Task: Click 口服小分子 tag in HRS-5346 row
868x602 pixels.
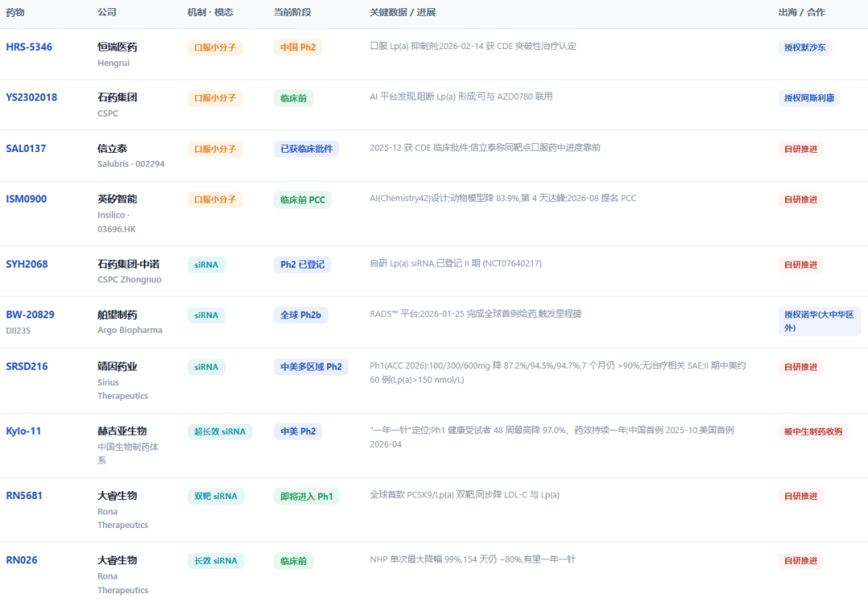Action: click(215, 47)
